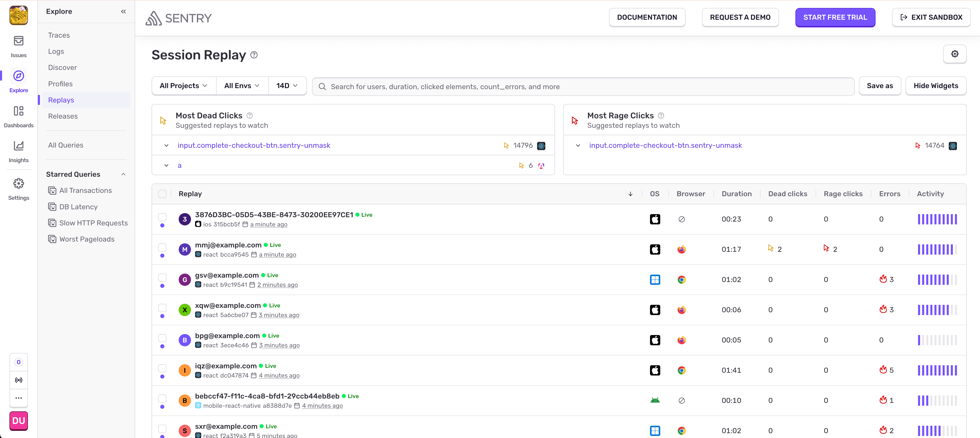Collapse the Starred Queries section
980x438 pixels.
[123, 174]
